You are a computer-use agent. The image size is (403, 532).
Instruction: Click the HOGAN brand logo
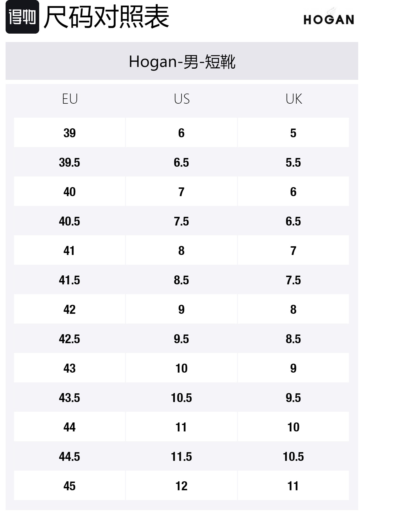(329, 19)
